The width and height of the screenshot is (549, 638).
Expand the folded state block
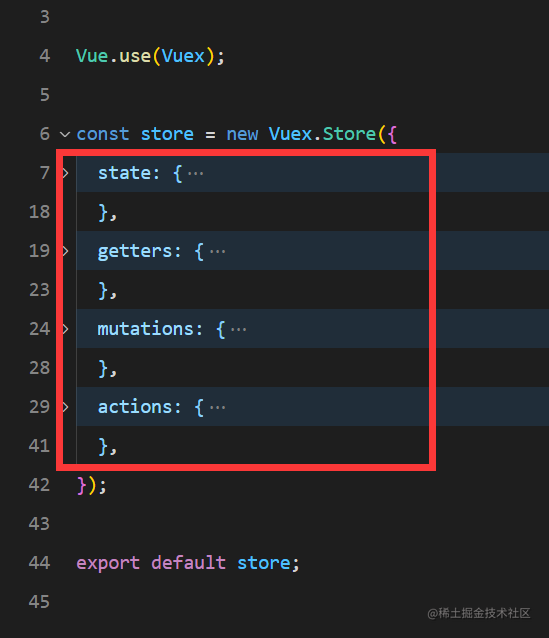pos(66,173)
